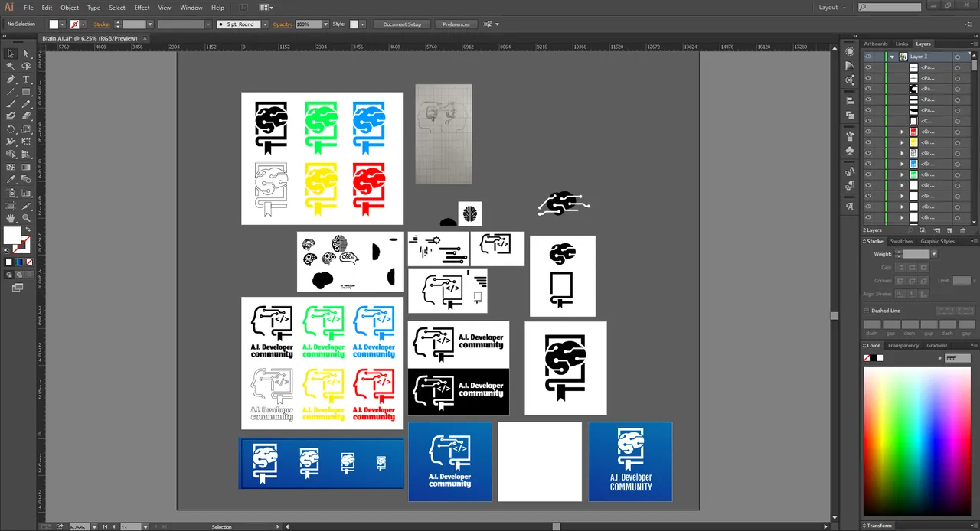Image resolution: width=980 pixels, height=531 pixels.
Task: Click target circle of red group sublayer
Action: [x=958, y=132]
